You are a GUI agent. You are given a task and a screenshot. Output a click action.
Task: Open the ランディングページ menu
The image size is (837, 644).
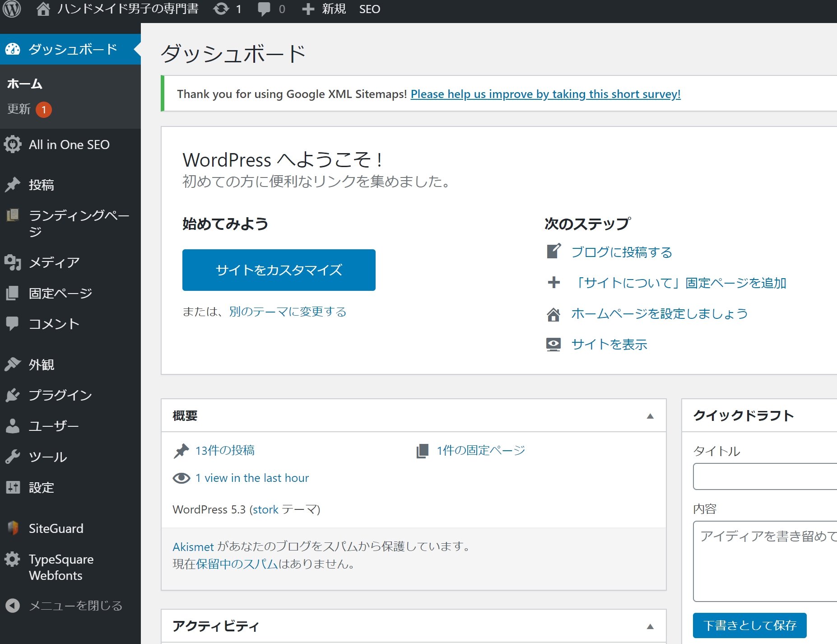70,223
